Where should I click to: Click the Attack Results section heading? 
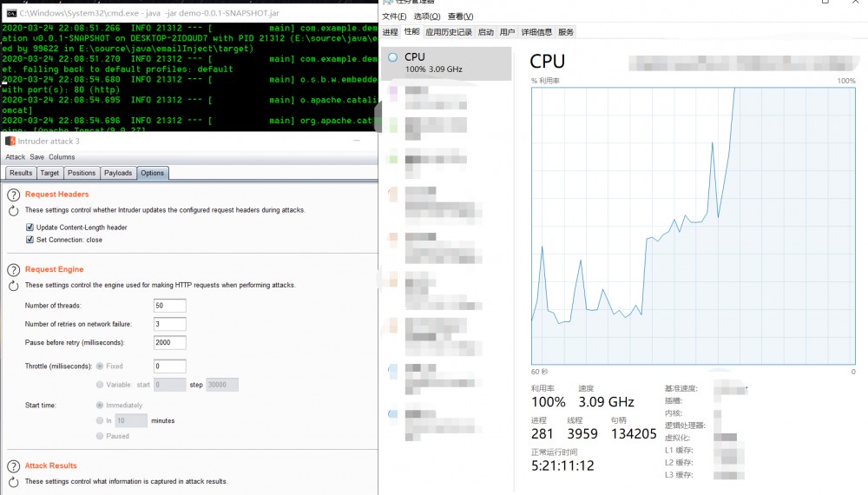point(51,465)
